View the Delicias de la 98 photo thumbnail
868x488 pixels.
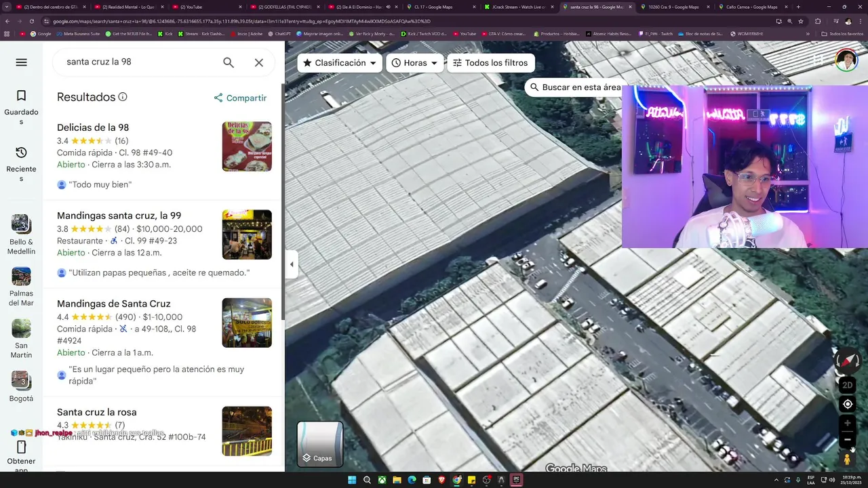point(247,146)
